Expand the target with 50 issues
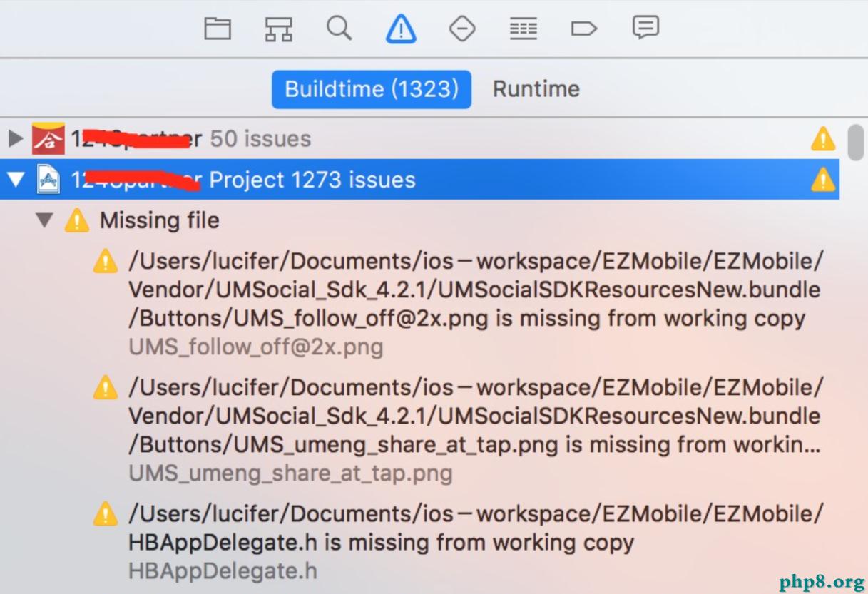 [x=15, y=138]
